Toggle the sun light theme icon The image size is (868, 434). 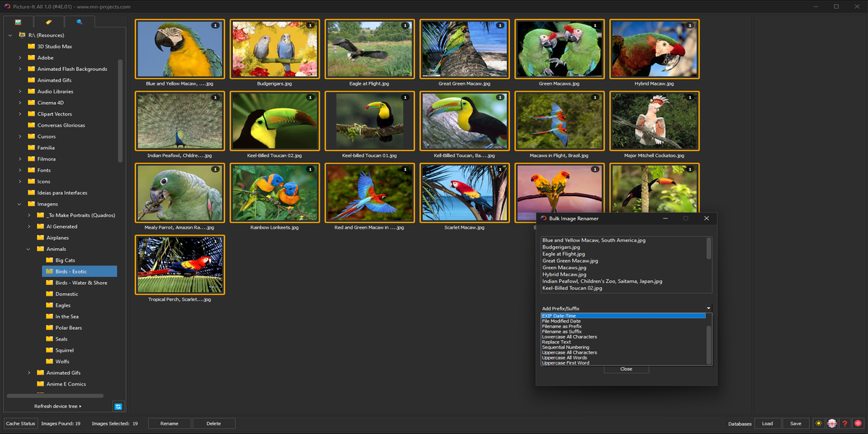pyautogui.click(x=818, y=423)
